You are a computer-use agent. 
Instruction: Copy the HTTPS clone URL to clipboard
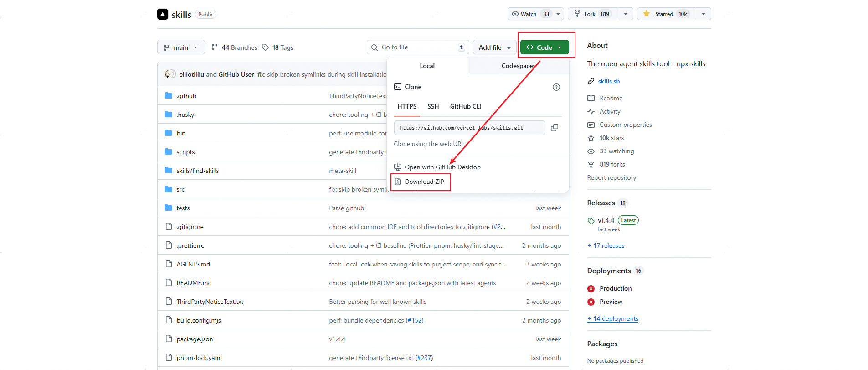[x=555, y=128]
